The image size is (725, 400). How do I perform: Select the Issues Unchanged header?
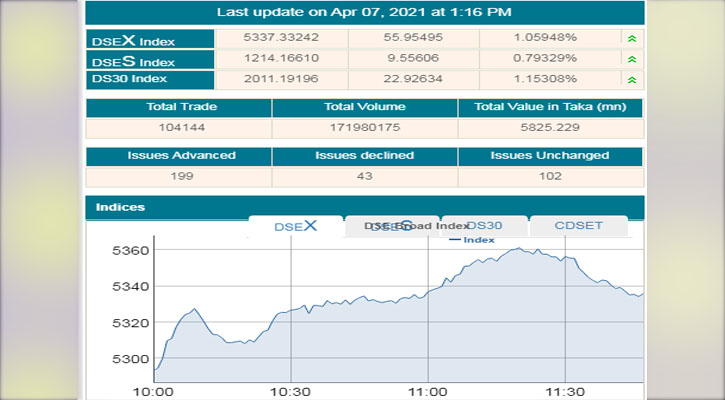[550, 155]
